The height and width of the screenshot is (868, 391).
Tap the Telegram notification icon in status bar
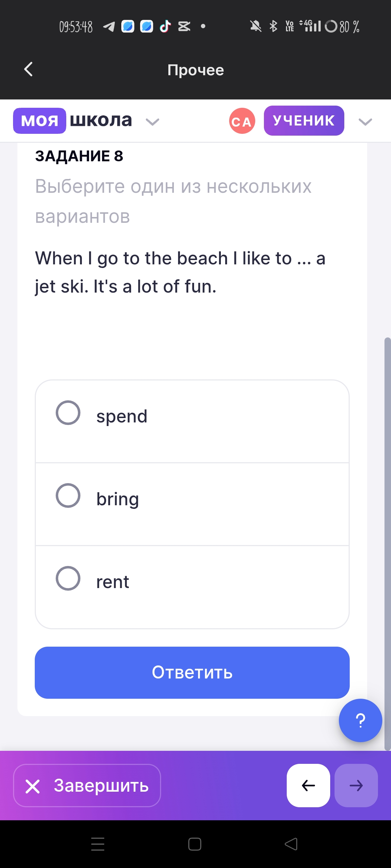pyautogui.click(x=109, y=26)
